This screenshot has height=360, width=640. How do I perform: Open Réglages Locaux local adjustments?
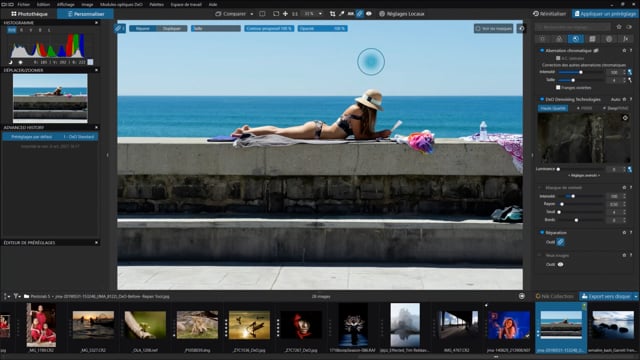(402, 14)
